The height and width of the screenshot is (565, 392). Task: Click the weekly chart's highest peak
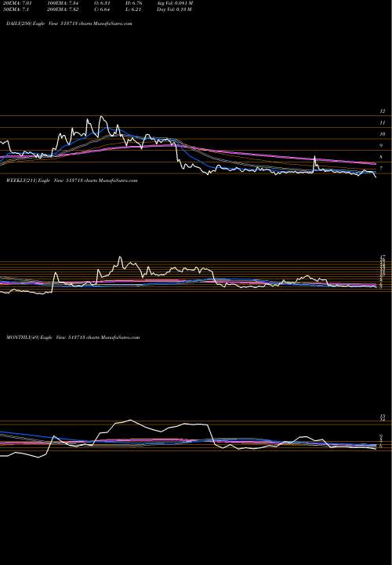pos(120,257)
